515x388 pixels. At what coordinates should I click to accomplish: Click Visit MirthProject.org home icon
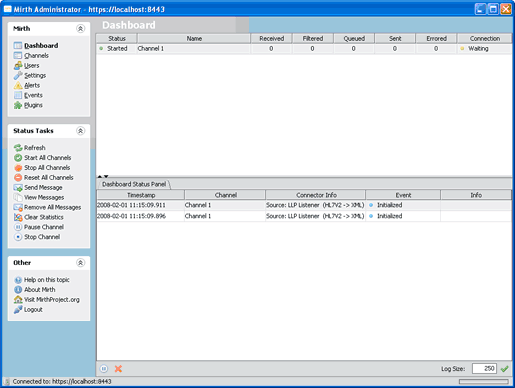click(x=18, y=300)
